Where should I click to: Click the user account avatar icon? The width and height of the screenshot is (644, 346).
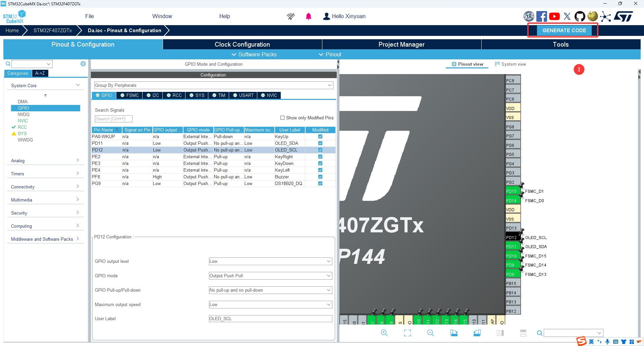pos(326,16)
